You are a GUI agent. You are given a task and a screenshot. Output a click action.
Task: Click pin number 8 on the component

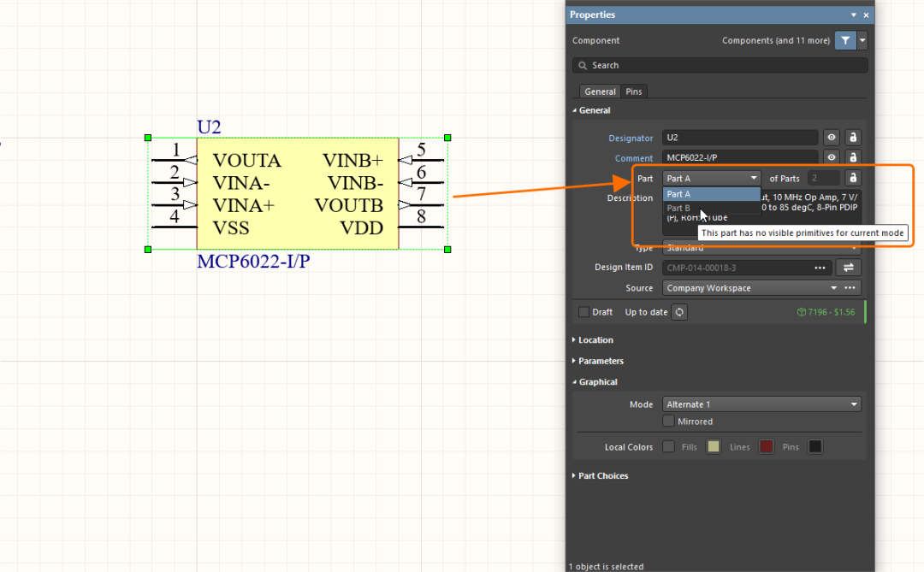point(421,217)
